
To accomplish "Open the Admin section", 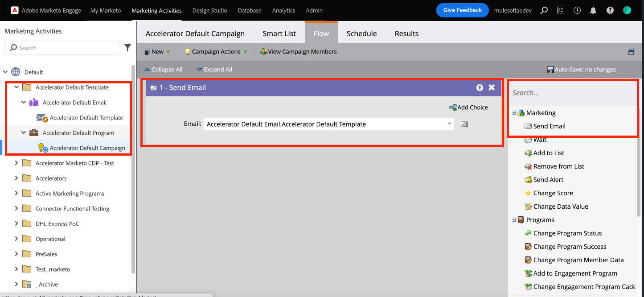I will (x=314, y=10).
